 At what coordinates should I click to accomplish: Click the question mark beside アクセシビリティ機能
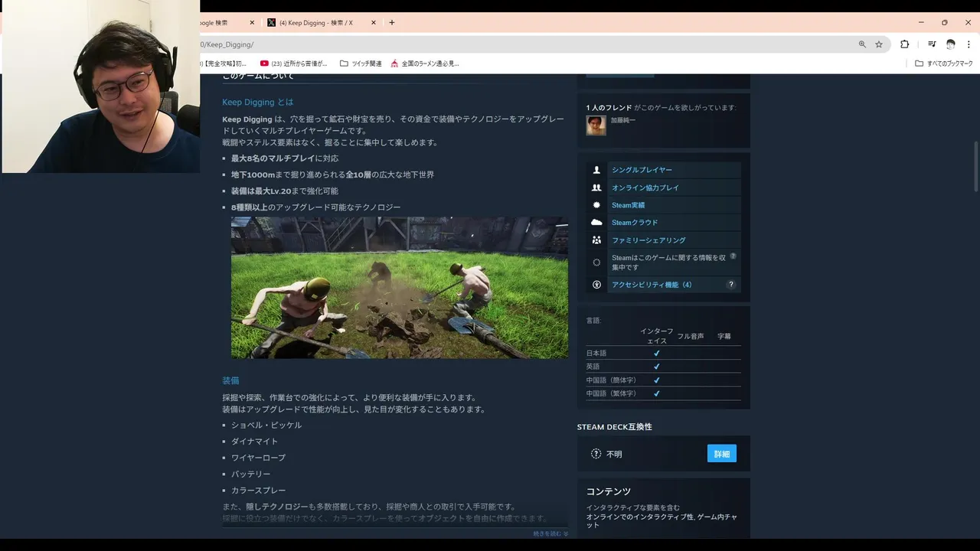point(730,285)
